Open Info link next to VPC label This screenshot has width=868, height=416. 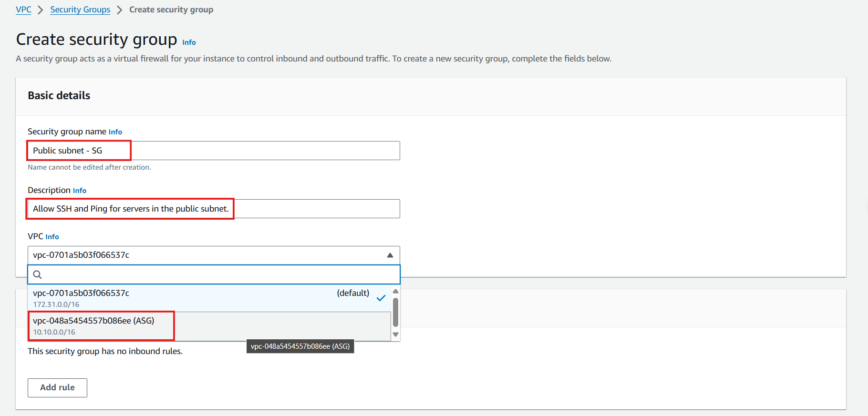[x=52, y=237]
